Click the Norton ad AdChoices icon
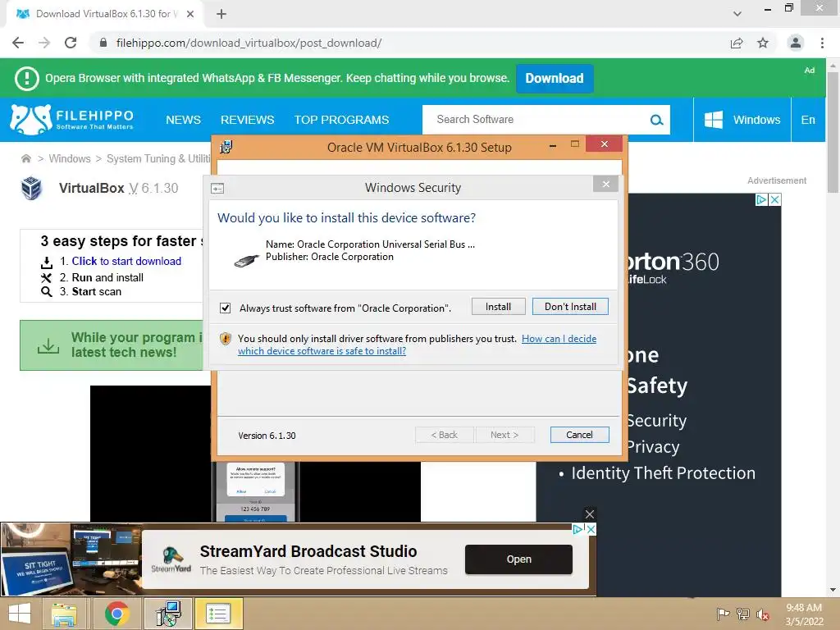Viewport: 840px width, 630px height. point(761,200)
